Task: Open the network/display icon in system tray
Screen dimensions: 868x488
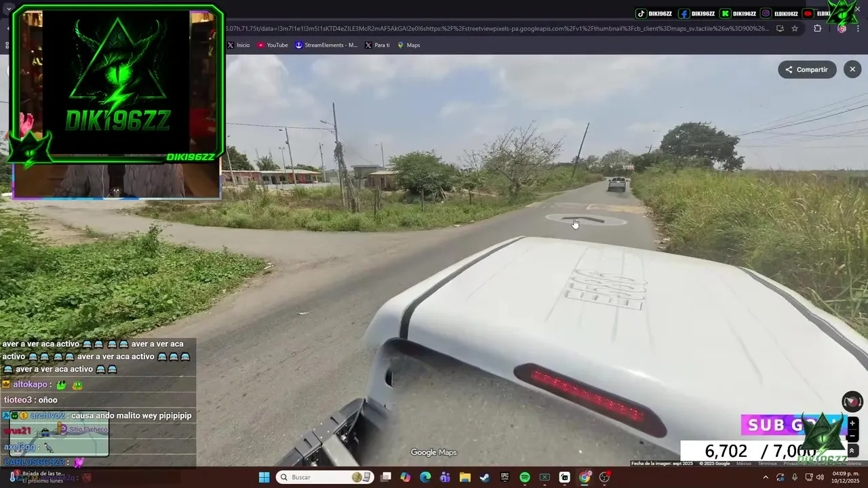Action: click(x=809, y=477)
